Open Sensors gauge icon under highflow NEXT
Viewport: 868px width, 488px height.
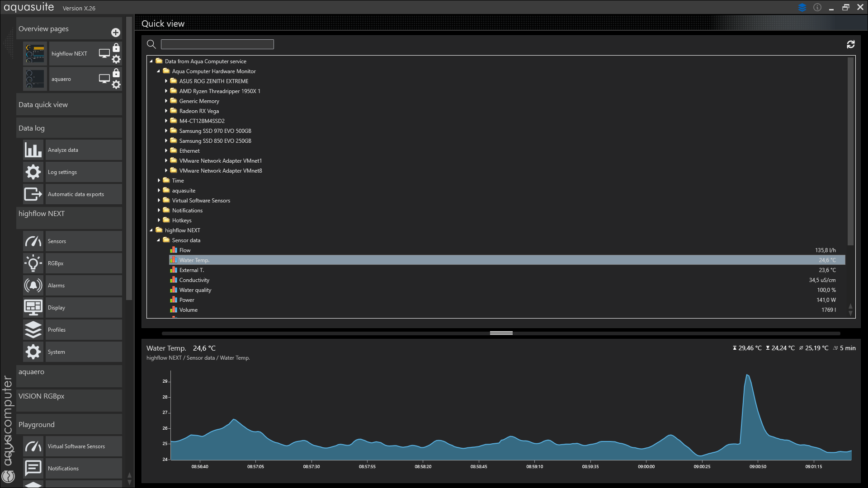click(33, 241)
